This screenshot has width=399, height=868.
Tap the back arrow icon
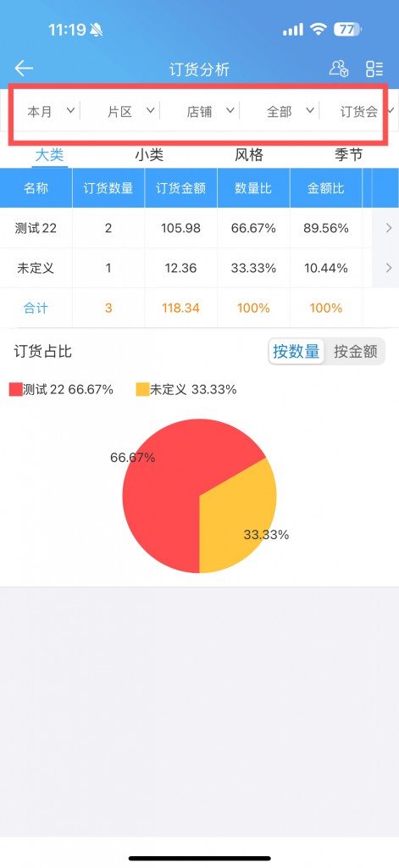coord(24,68)
